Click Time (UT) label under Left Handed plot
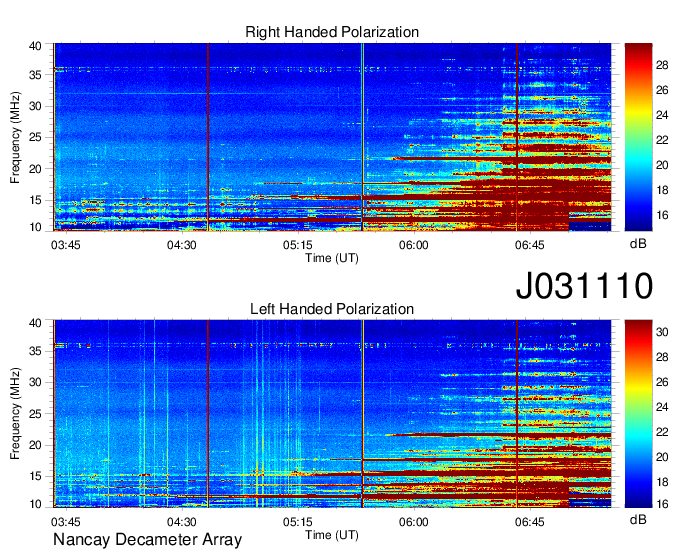 [332, 535]
